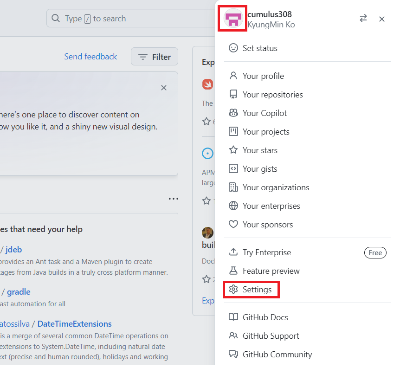The image size is (400, 365).
Task: Click the beaker Feature preview icon
Action: pos(233,271)
